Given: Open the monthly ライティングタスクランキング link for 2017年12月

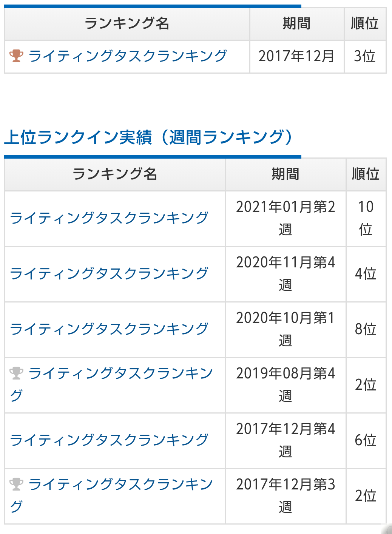Looking at the screenshot, I should [x=128, y=56].
